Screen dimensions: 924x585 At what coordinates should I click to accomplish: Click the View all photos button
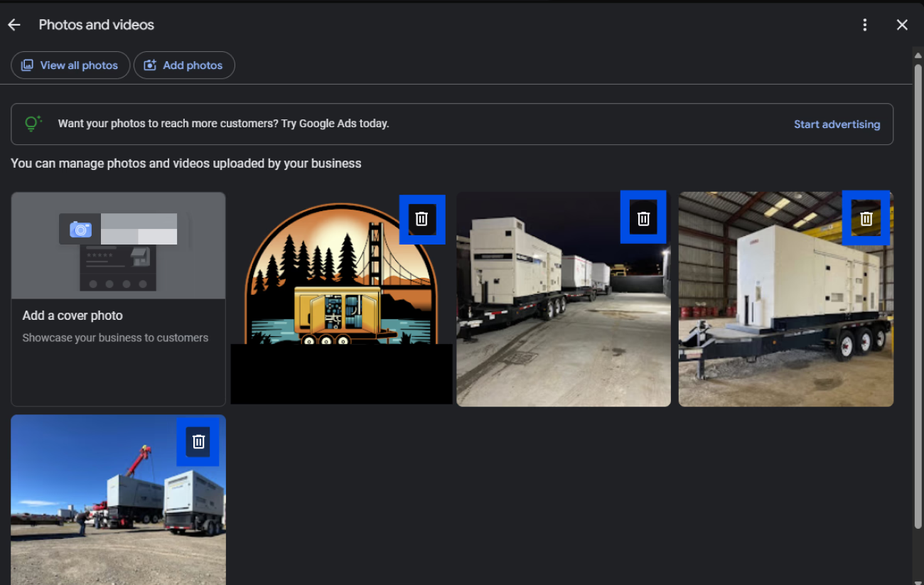pos(70,65)
